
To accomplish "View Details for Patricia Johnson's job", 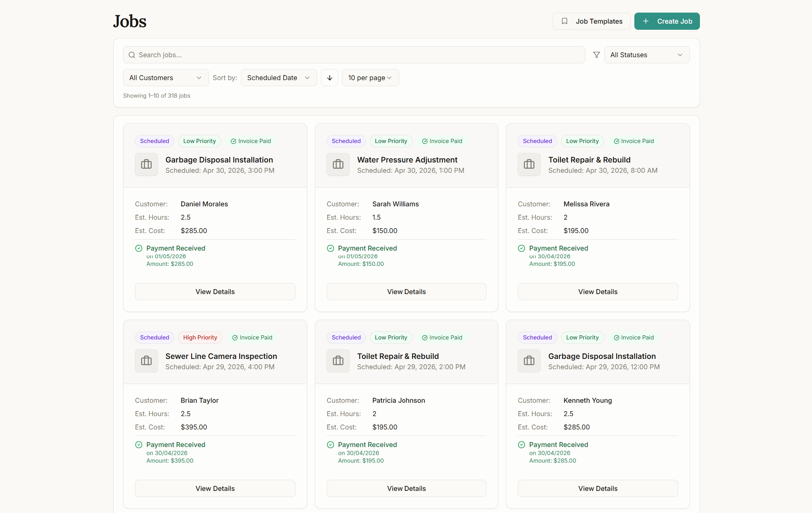I will coord(406,489).
